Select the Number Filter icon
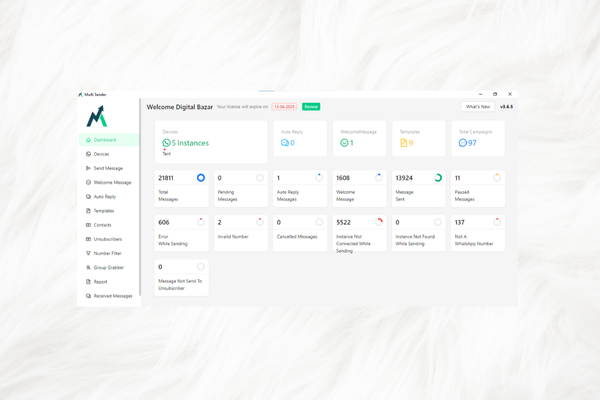600x400 pixels. coord(88,254)
